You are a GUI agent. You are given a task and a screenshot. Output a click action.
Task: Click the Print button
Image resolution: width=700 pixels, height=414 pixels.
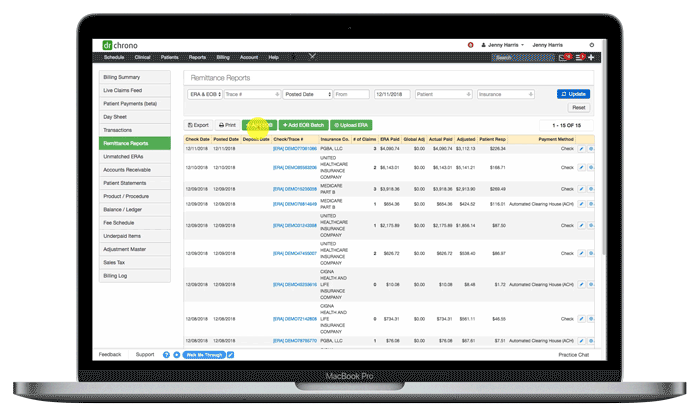[x=227, y=125]
